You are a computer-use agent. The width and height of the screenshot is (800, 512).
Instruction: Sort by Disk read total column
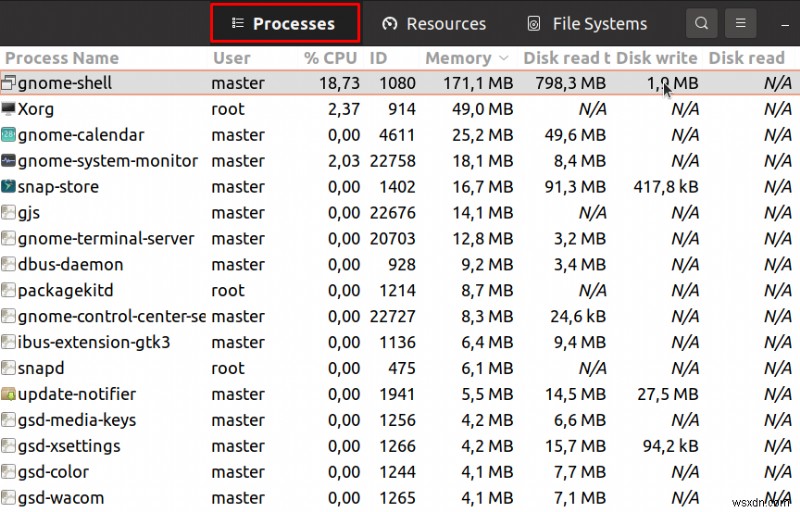pyautogui.click(x=566, y=58)
